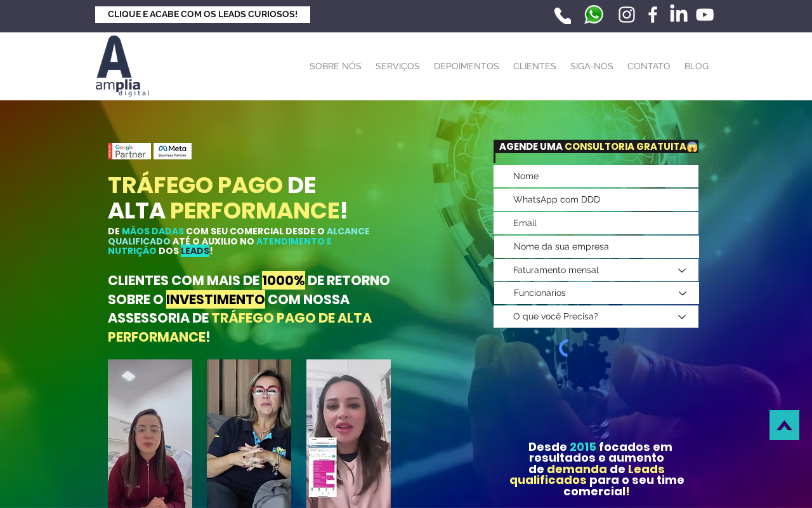The image size is (812, 508).
Task: Expand the O que você Precisa? dropdown
Action: [x=596, y=316]
